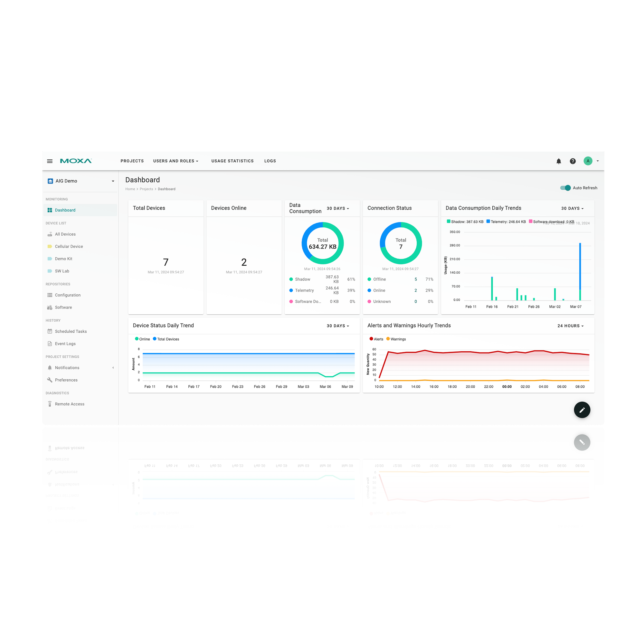Click Telemetry blue legend swatch in Daily Trends
644x644 pixels.
tap(488, 221)
